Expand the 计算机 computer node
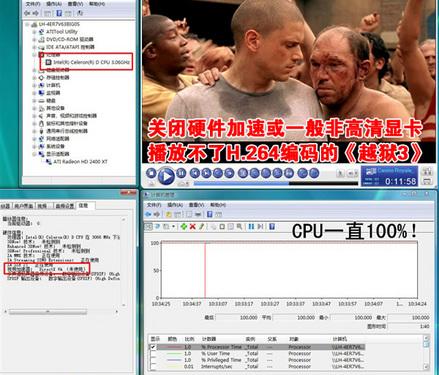This screenshot has height=375, width=439. coord(34,85)
